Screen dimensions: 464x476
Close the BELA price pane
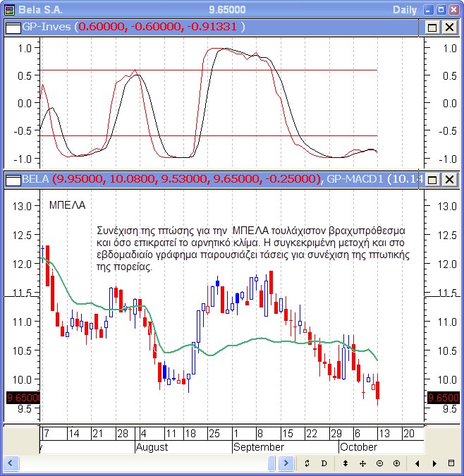coord(448,180)
